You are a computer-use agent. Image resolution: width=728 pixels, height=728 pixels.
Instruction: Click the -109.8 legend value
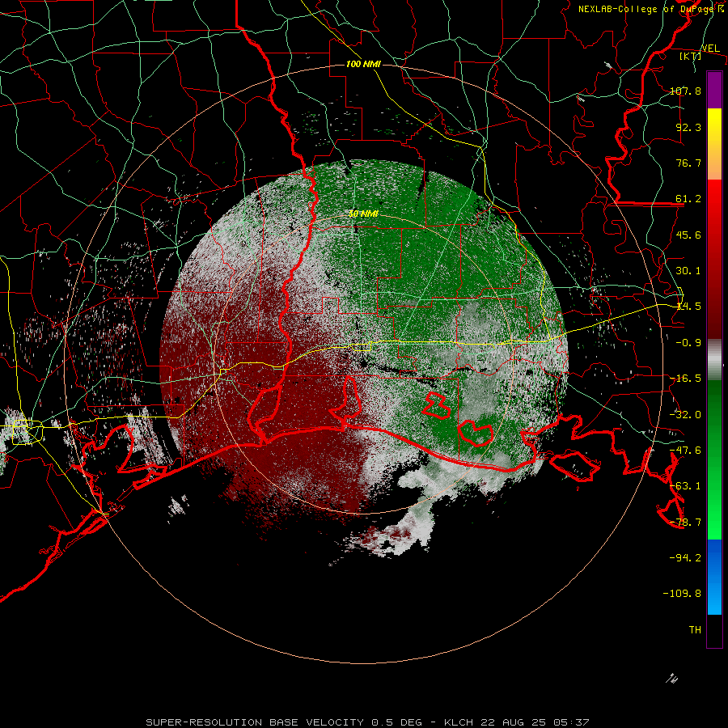point(682,594)
